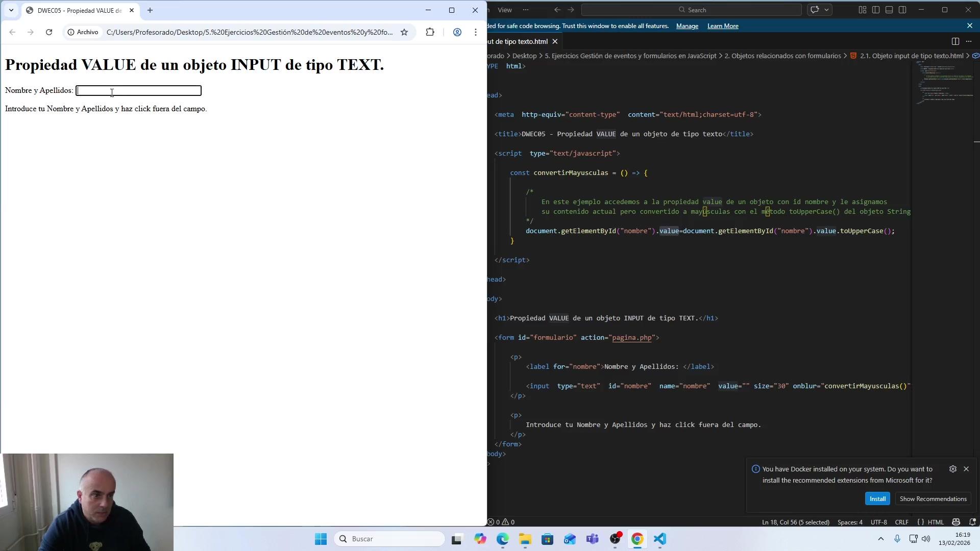The width and height of the screenshot is (980, 551).
Task: Open the Learn More link
Action: pos(723,26)
